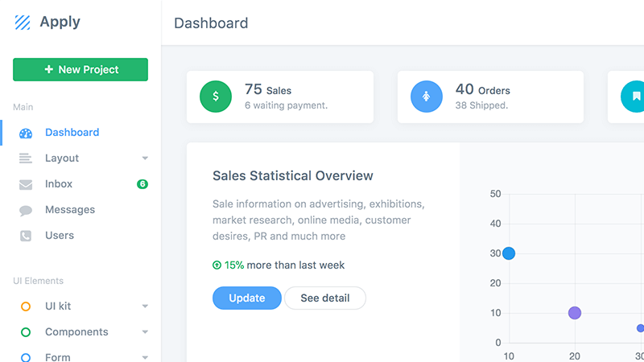Click the blue Update button
The height and width of the screenshot is (362, 644).
click(x=247, y=298)
